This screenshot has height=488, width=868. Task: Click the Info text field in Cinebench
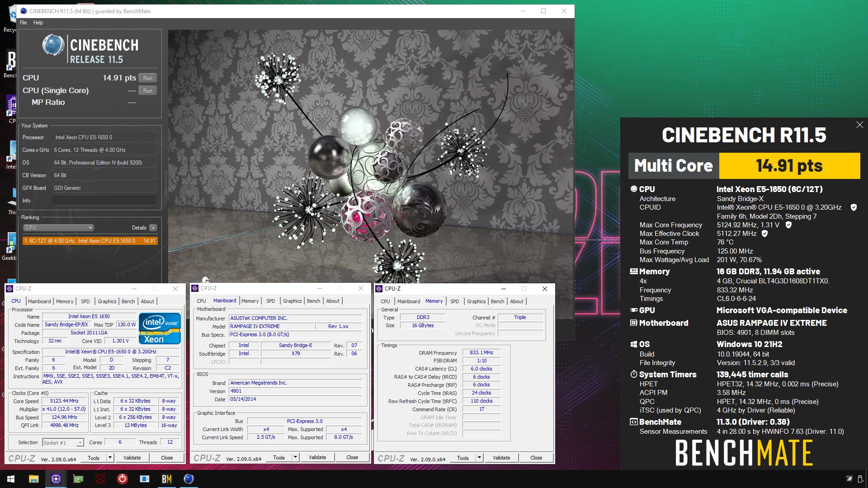click(104, 201)
